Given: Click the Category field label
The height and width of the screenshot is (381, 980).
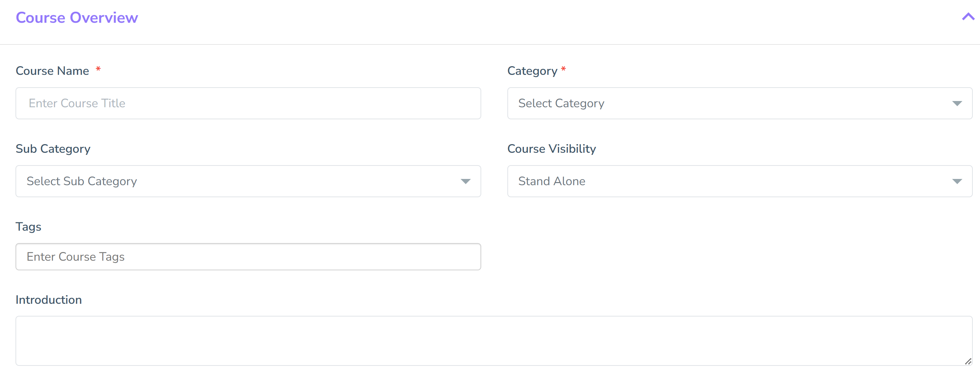Looking at the screenshot, I should coord(532,71).
